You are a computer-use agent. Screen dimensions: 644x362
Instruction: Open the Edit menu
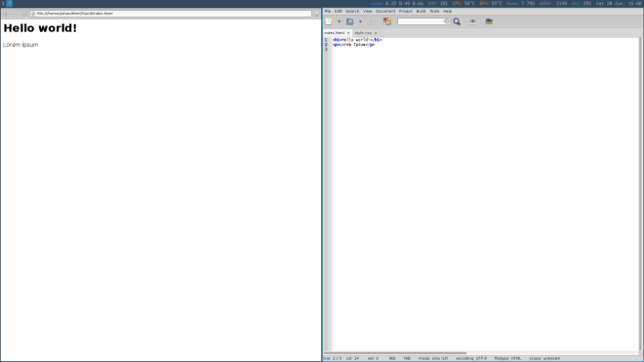(338, 11)
